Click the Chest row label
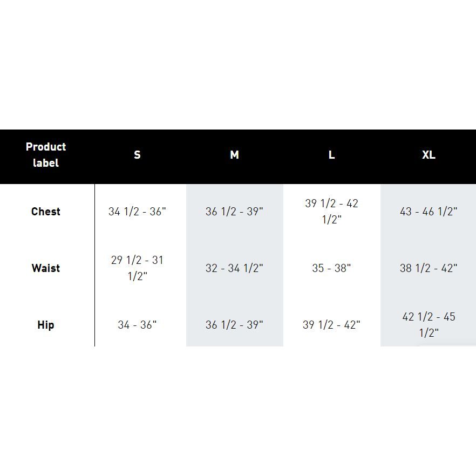 click(x=46, y=212)
